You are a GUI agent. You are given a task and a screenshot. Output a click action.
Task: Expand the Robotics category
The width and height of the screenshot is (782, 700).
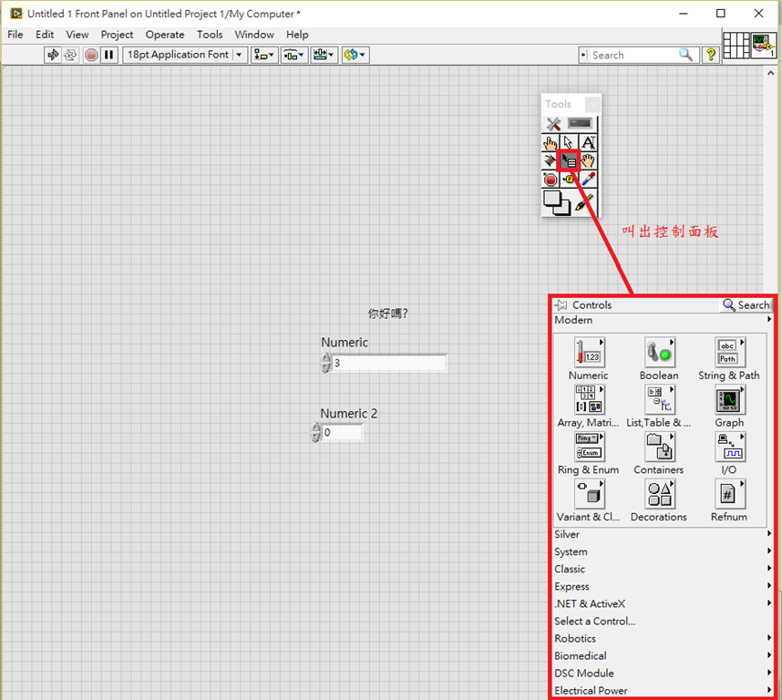click(x=663, y=638)
